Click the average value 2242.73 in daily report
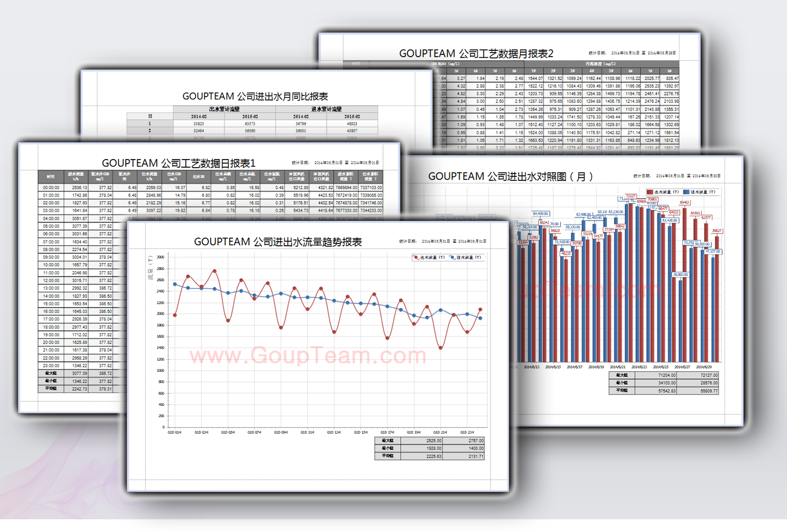 point(79,389)
